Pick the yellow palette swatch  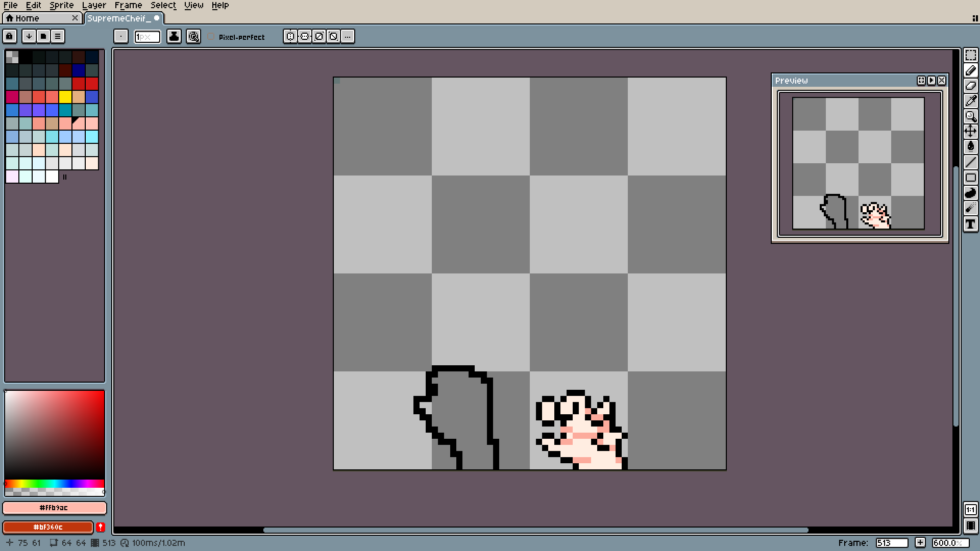coord(65,97)
